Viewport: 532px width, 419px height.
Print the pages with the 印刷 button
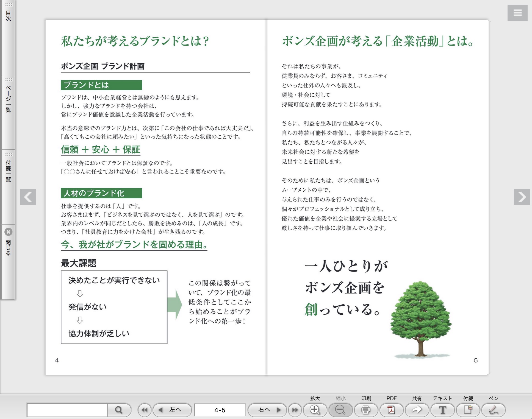click(366, 410)
